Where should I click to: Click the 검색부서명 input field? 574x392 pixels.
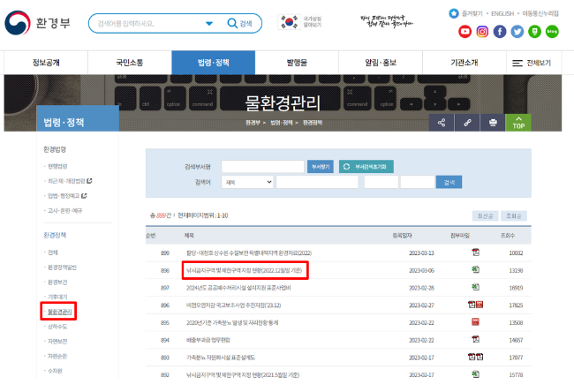tap(263, 167)
